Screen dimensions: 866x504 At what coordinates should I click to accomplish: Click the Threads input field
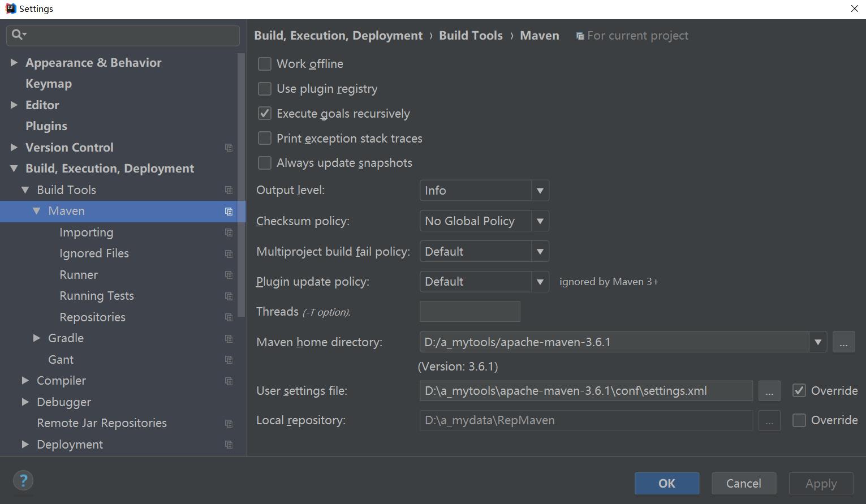[470, 312]
